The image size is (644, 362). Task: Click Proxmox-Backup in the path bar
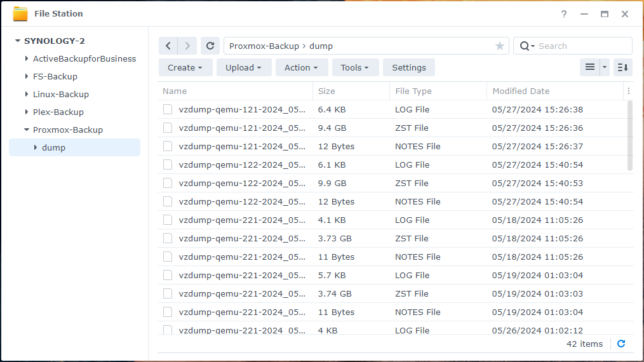(x=264, y=46)
